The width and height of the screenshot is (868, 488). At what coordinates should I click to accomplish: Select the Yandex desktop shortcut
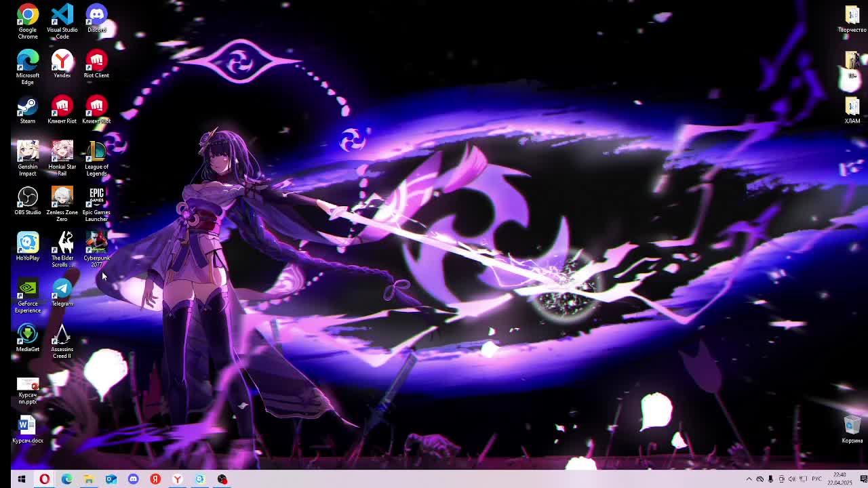point(62,64)
